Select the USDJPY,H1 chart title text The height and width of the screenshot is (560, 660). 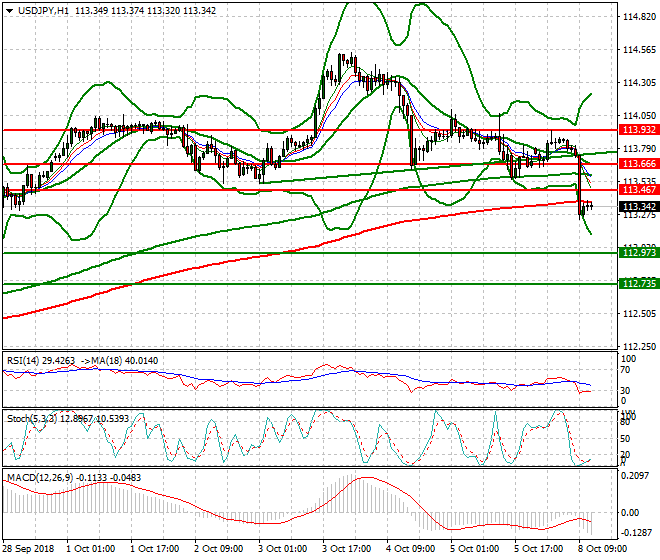[x=43, y=11]
